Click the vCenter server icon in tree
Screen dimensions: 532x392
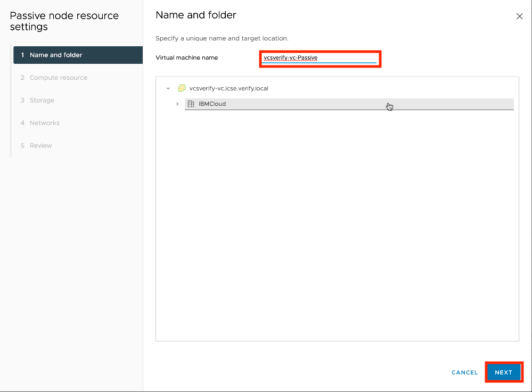coord(182,88)
